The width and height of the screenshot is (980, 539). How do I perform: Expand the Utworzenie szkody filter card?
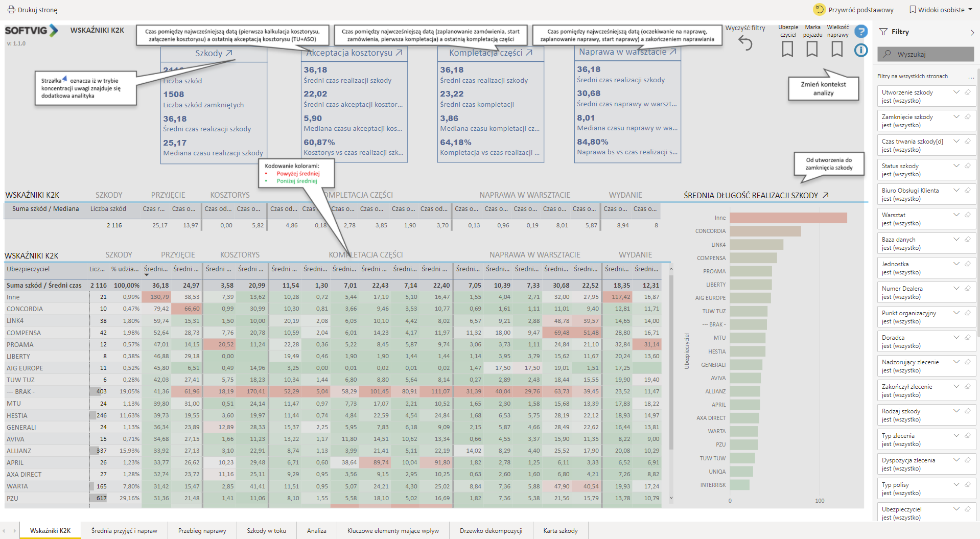[x=956, y=92]
